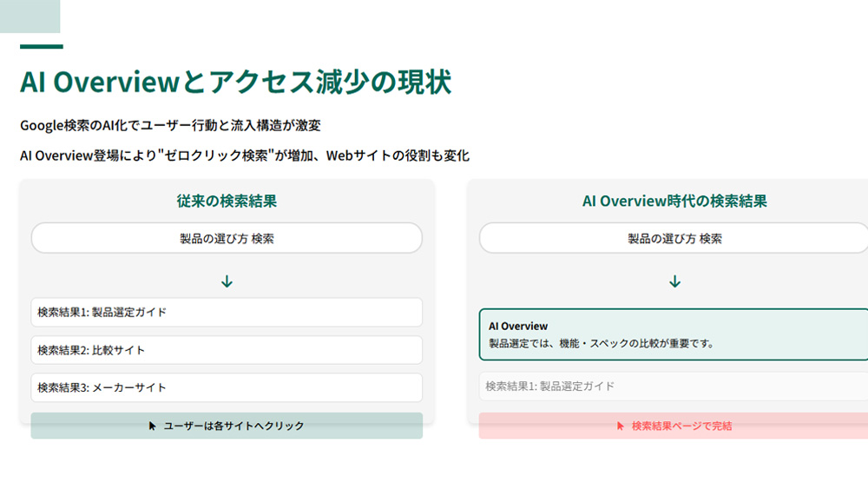Select 検索結果2: 比較サイト row
Viewport: 868px width, 489px height.
(227, 350)
